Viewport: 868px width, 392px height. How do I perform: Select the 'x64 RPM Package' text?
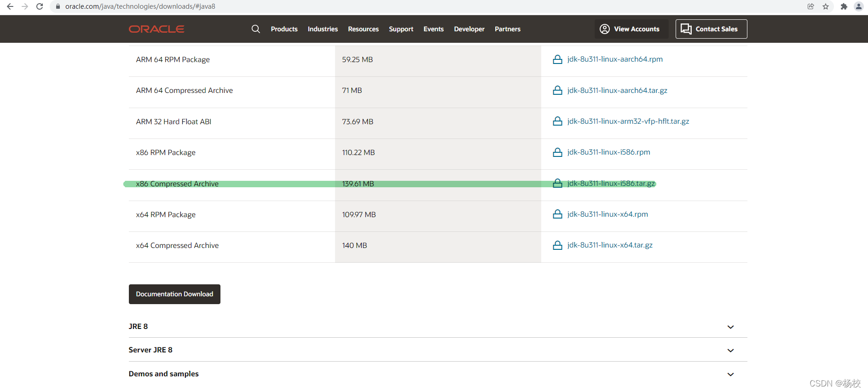click(166, 214)
